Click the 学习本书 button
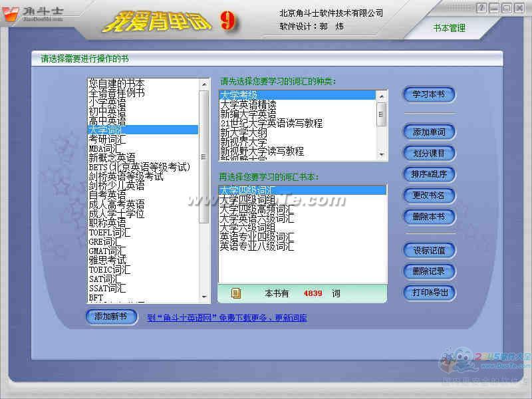This screenshot has height=399, width=532. point(429,94)
